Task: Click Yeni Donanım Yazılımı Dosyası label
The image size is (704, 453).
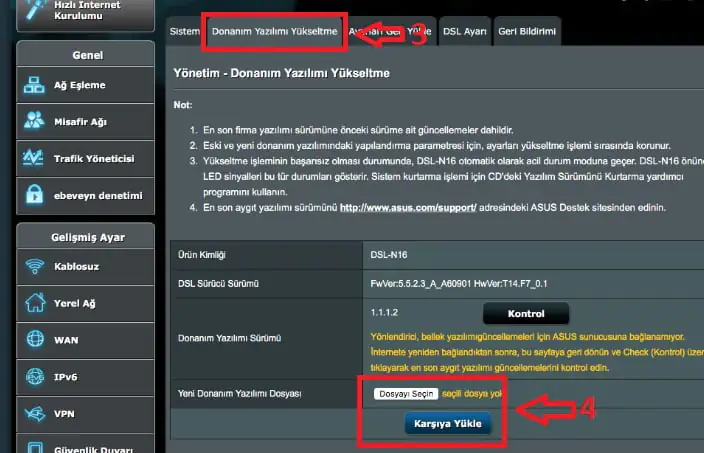Action: click(x=239, y=394)
